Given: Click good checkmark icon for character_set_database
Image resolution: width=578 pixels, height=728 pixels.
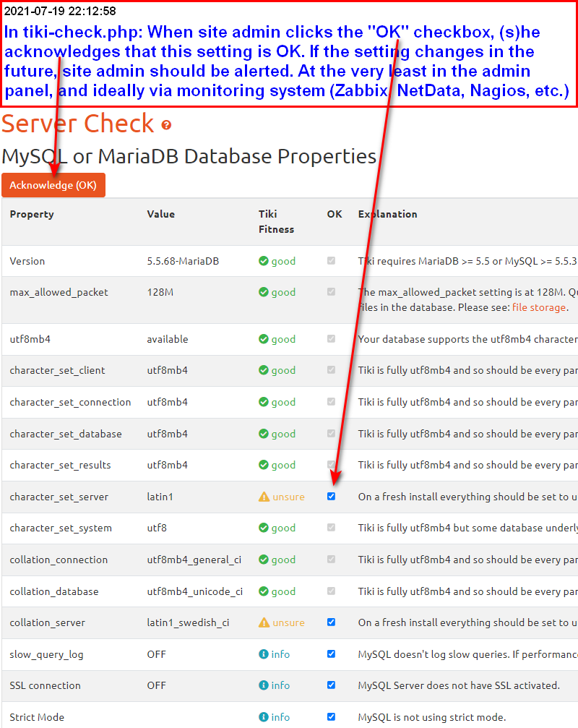Looking at the screenshot, I should pyautogui.click(x=264, y=434).
